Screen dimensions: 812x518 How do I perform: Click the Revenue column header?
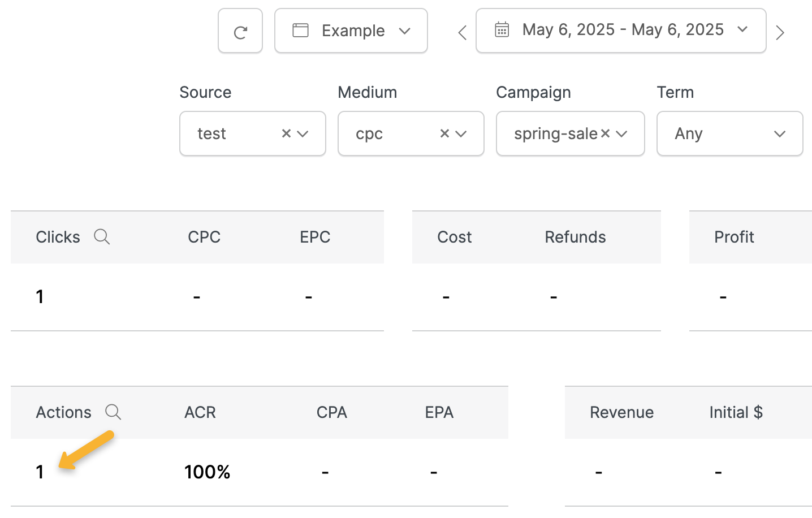[621, 412]
